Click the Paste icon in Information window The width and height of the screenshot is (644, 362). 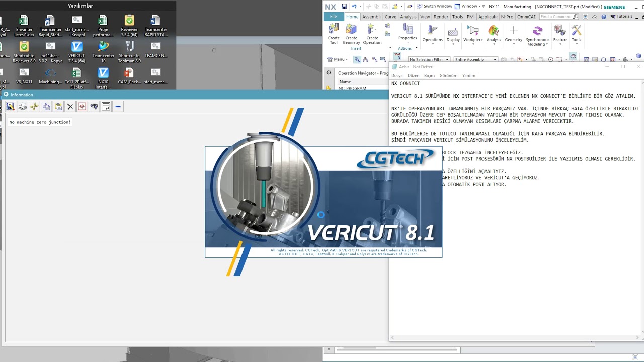[58, 106]
